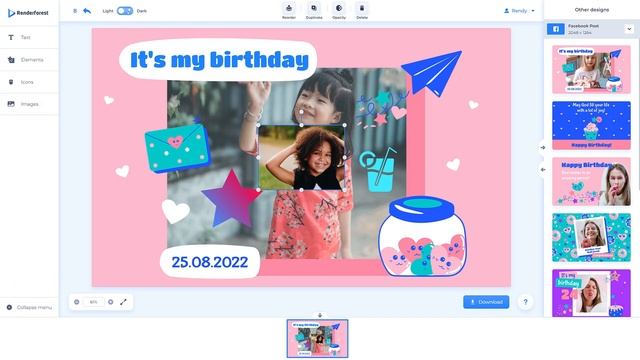Expand the Facebook Post size dropdown
The image size is (640, 360).
(x=629, y=29)
